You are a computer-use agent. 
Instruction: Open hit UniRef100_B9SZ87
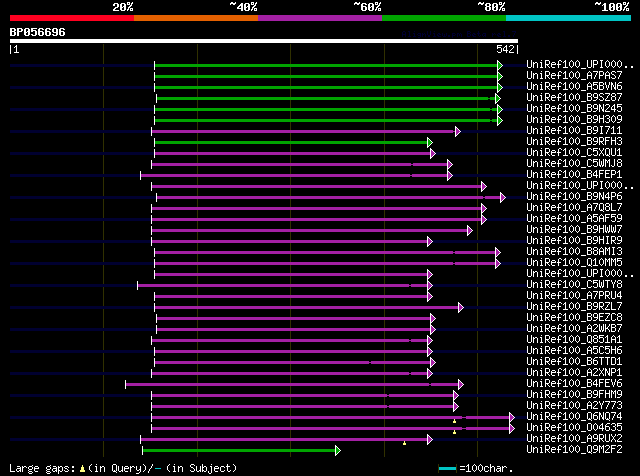pos(574,98)
